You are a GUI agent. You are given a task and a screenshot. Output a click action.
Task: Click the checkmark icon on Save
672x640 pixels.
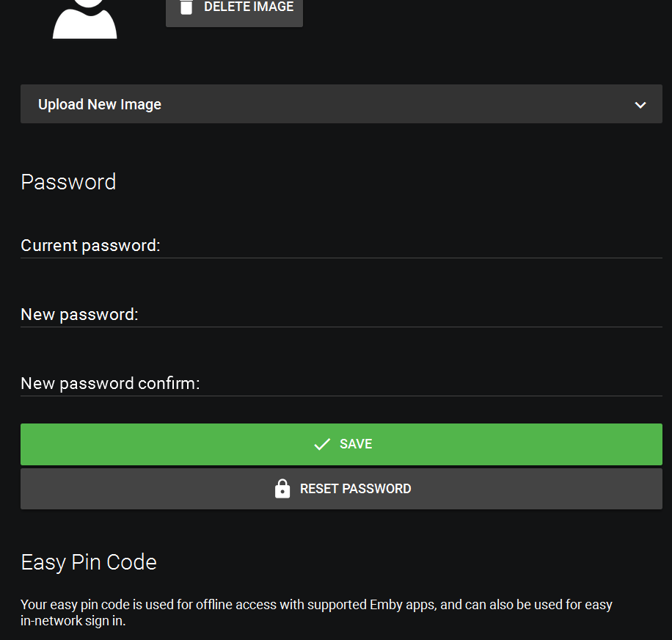322,444
